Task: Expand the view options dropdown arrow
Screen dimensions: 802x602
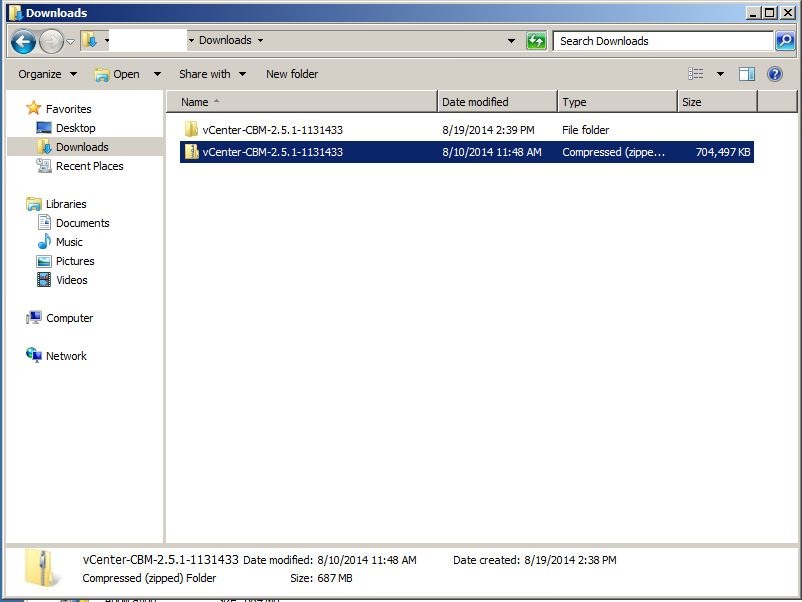Action: tap(720, 74)
